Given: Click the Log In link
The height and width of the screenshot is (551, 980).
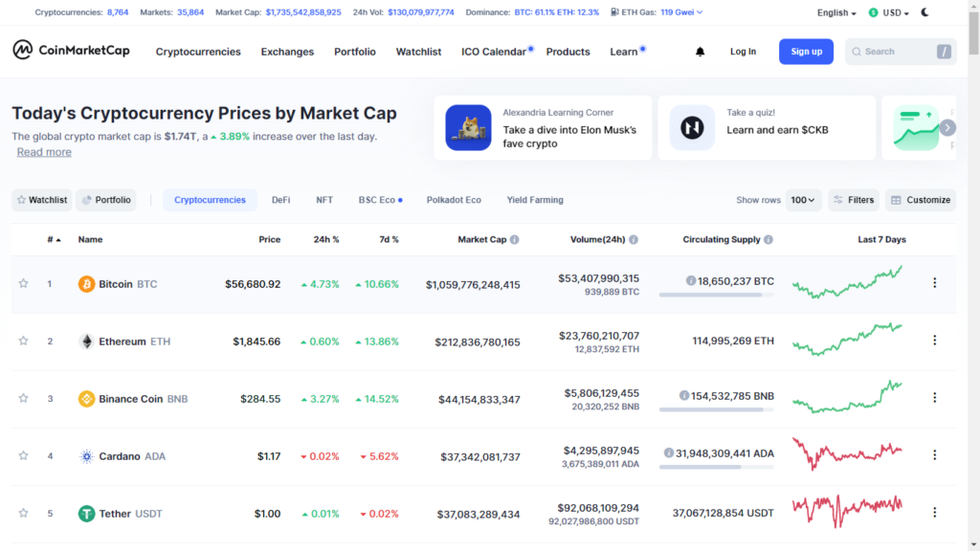Looking at the screenshot, I should tap(743, 52).
